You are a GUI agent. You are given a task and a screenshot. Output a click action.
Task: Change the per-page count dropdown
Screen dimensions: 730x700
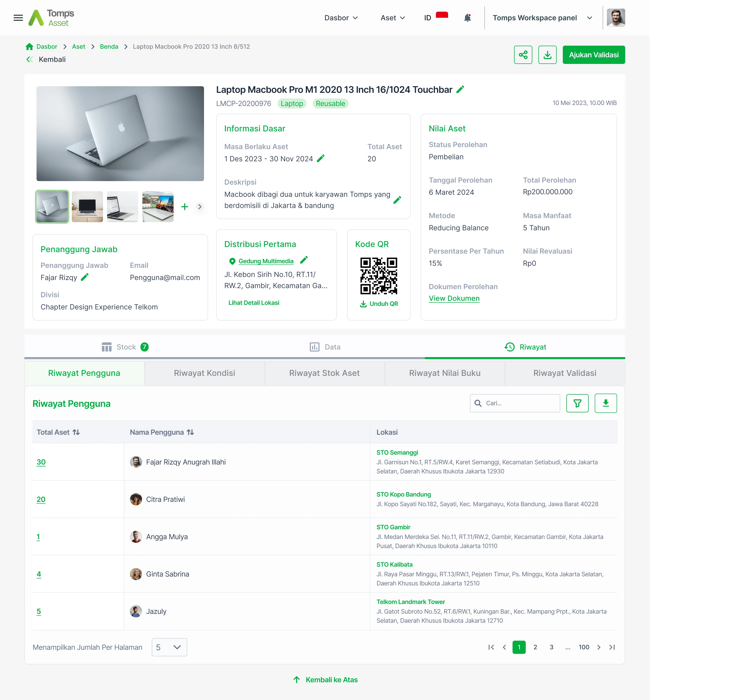click(169, 647)
